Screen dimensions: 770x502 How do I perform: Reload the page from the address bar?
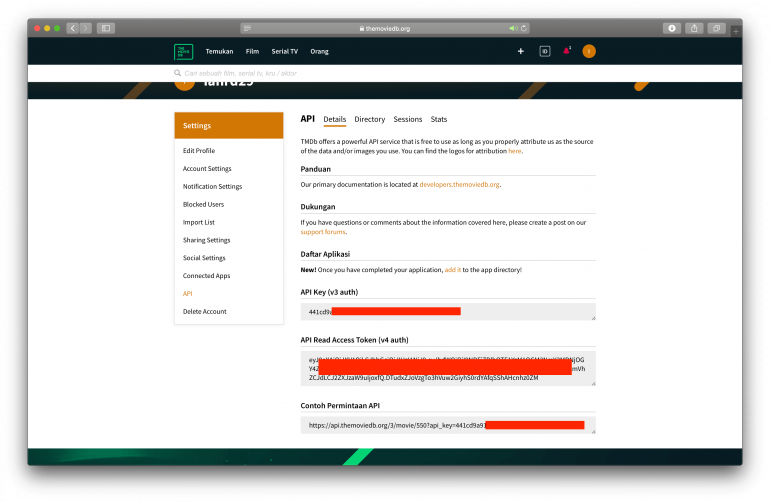(x=524, y=28)
